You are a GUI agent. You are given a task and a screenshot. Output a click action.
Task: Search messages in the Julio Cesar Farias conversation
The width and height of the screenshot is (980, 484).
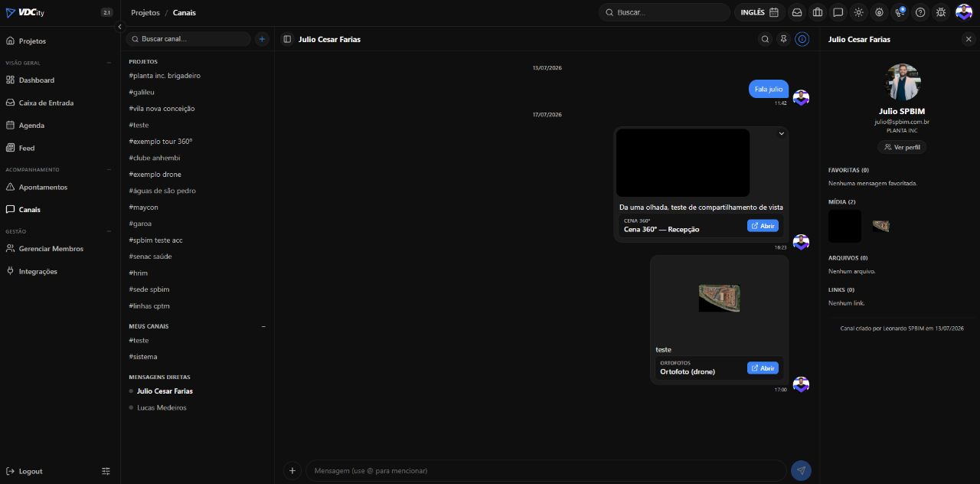point(765,39)
